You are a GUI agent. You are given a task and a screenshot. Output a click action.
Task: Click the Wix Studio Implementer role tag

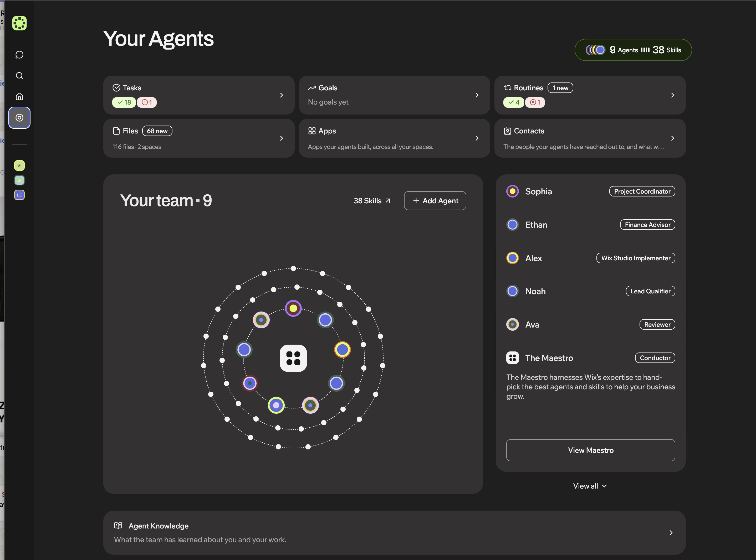636,258
